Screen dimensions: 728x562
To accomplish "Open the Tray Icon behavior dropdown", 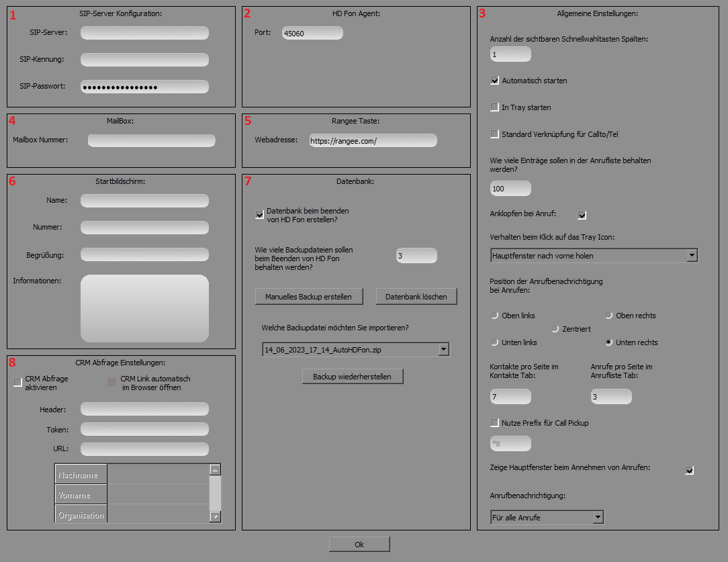I will pyautogui.click(x=692, y=256).
